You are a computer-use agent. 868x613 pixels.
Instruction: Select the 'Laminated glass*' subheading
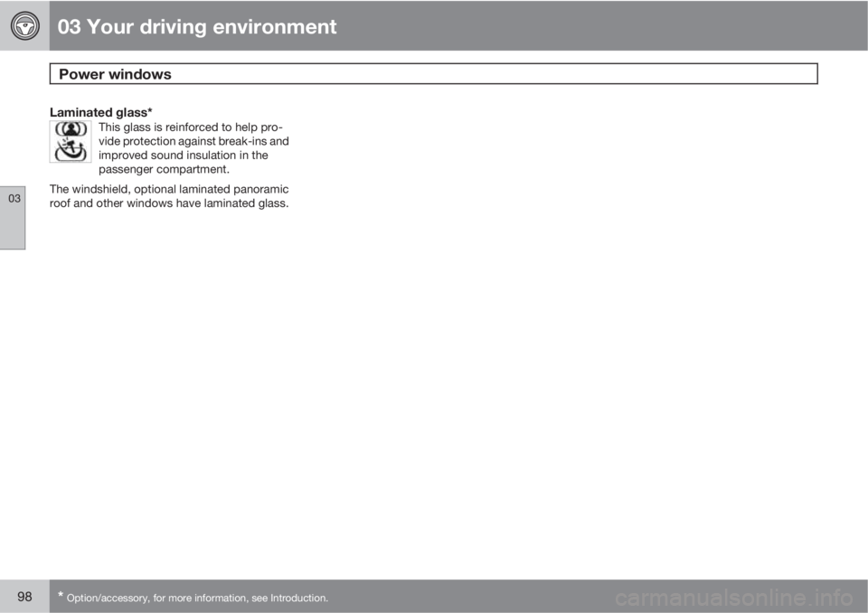click(x=100, y=112)
